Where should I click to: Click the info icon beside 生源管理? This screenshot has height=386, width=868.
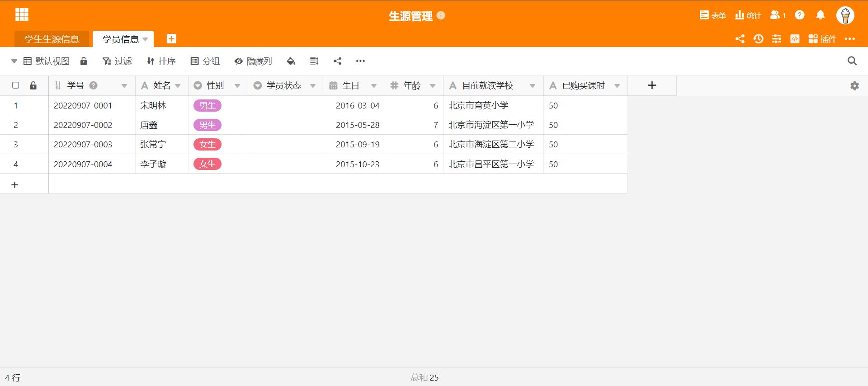441,15
